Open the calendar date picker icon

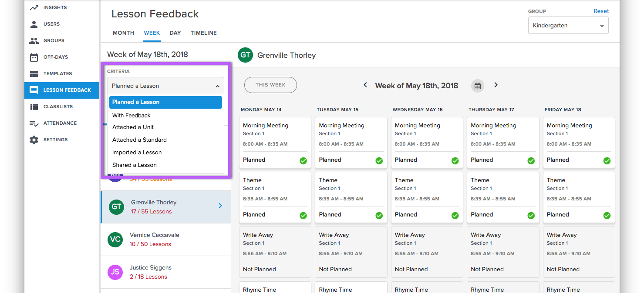coord(478,86)
